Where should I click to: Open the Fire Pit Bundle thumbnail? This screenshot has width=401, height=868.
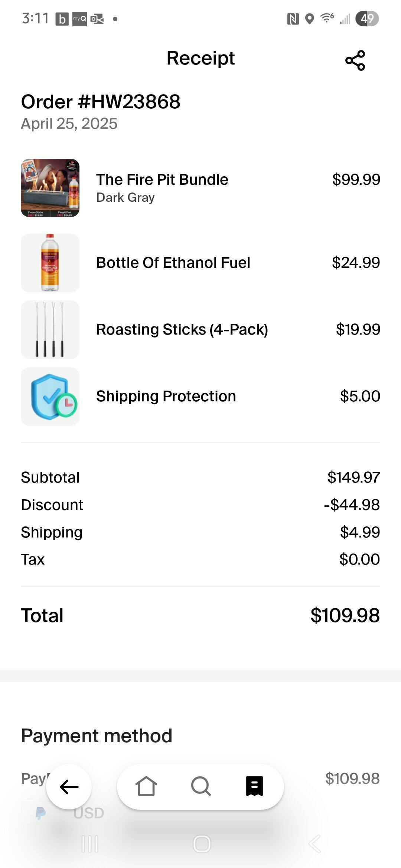(x=50, y=188)
